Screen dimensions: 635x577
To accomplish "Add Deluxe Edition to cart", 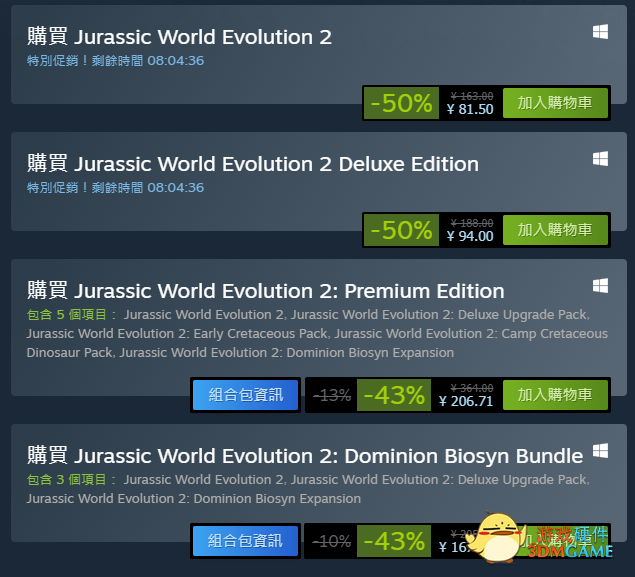I will [555, 230].
